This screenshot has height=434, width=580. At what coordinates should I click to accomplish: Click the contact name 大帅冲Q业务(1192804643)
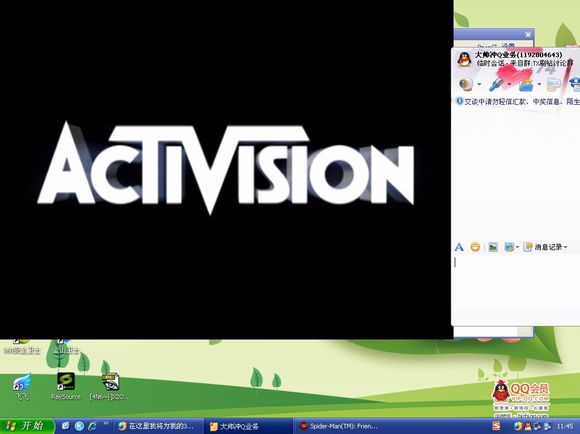518,55
